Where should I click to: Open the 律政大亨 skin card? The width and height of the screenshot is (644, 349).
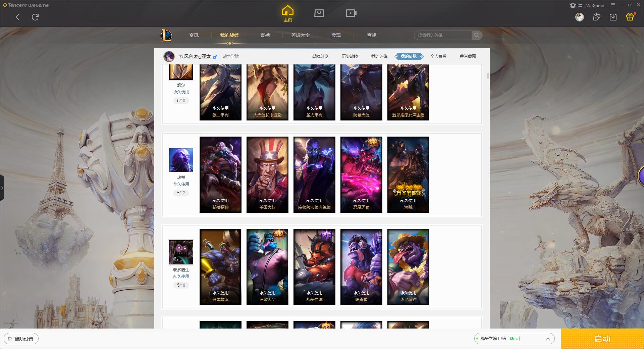pyautogui.click(x=267, y=267)
